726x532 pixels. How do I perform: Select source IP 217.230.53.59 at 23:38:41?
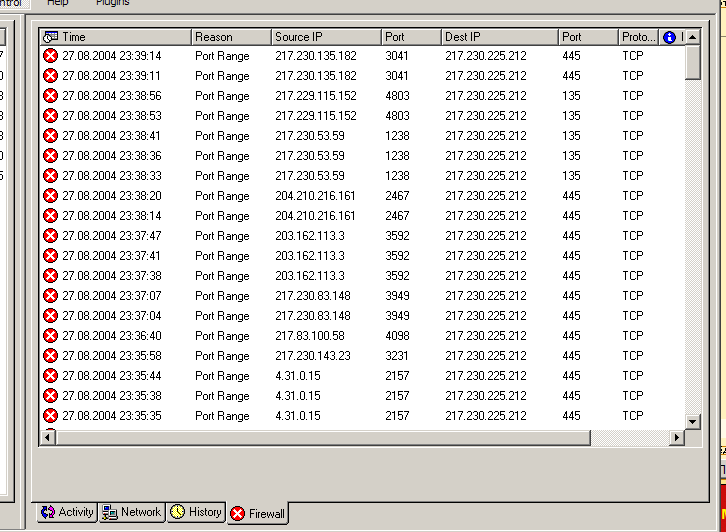pyautogui.click(x=310, y=136)
